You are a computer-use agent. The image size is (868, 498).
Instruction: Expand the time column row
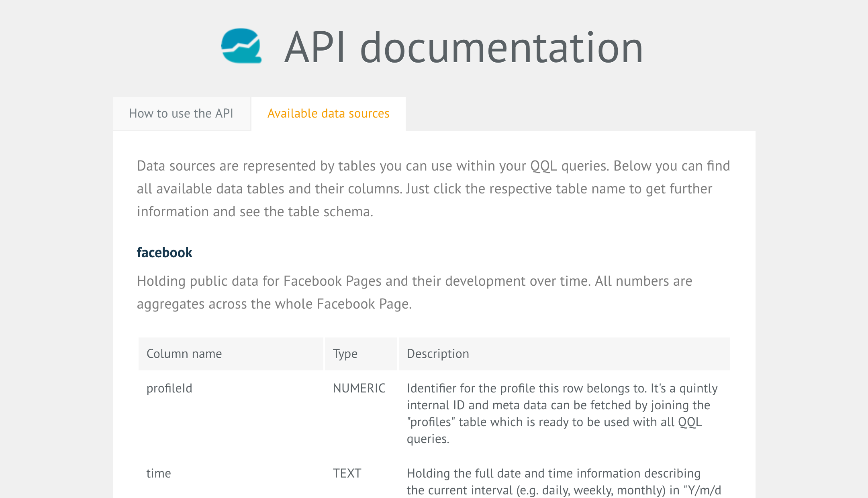coord(159,474)
